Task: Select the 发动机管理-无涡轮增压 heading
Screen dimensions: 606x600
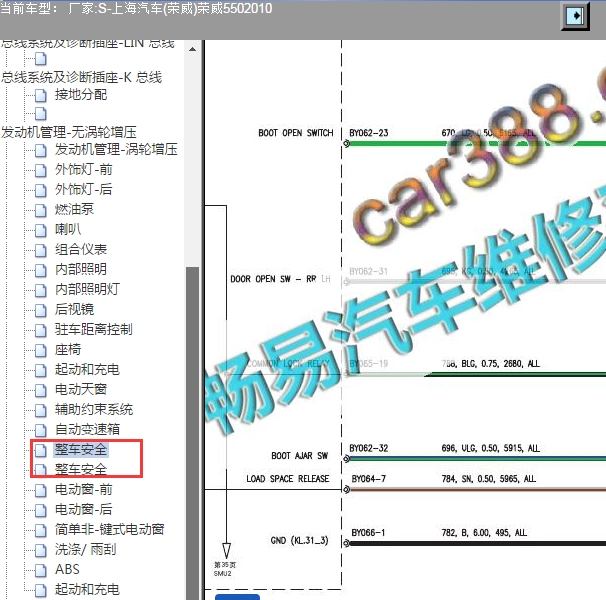Action: coord(69,132)
